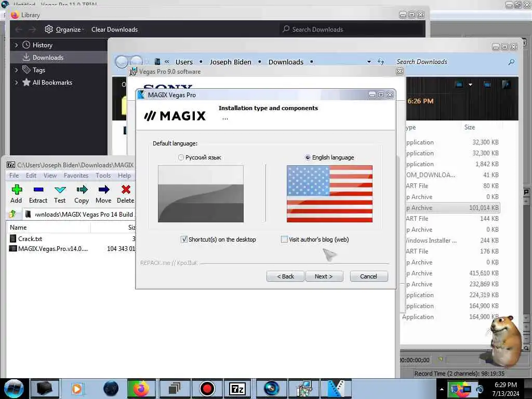Click the Test icon in 7-Zip
The width and height of the screenshot is (532, 399).
60,190
